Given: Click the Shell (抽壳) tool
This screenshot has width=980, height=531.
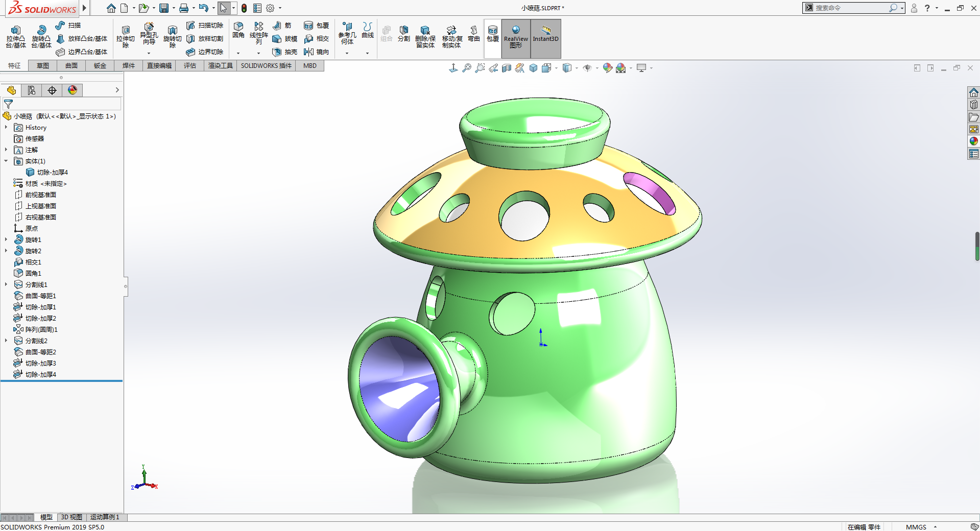Looking at the screenshot, I should coord(285,52).
